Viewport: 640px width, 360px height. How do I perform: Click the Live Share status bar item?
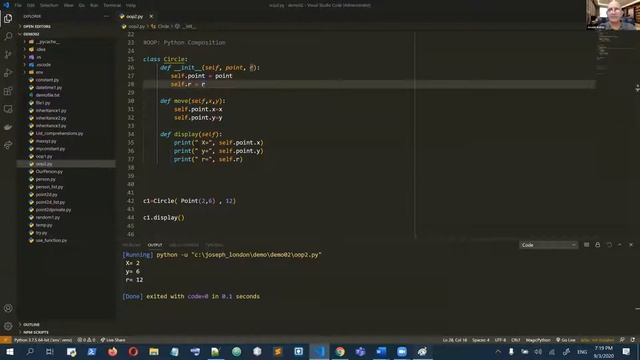(x=113, y=340)
